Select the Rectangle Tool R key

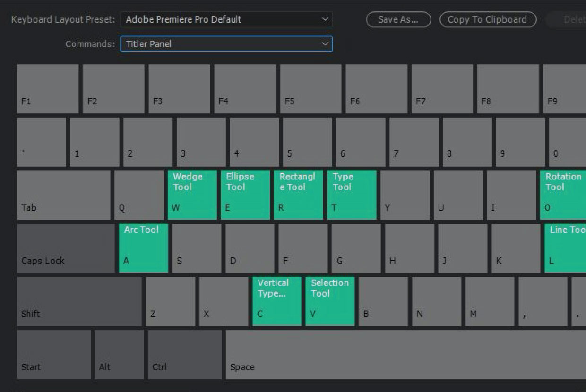[299, 195]
